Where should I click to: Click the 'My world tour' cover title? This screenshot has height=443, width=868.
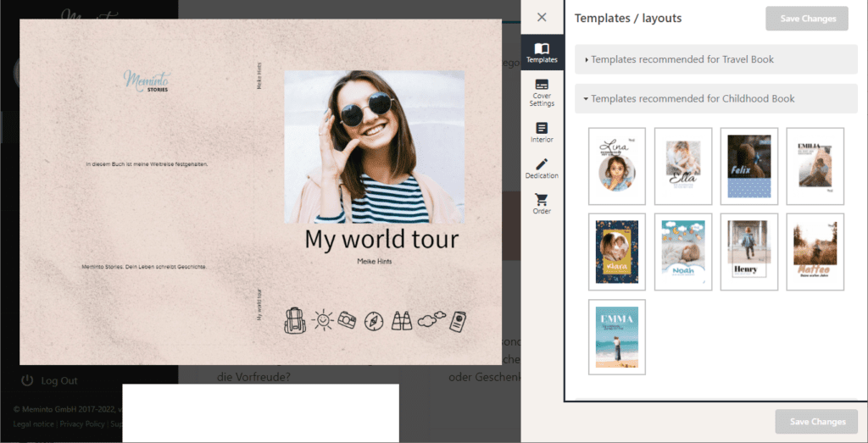(x=381, y=240)
